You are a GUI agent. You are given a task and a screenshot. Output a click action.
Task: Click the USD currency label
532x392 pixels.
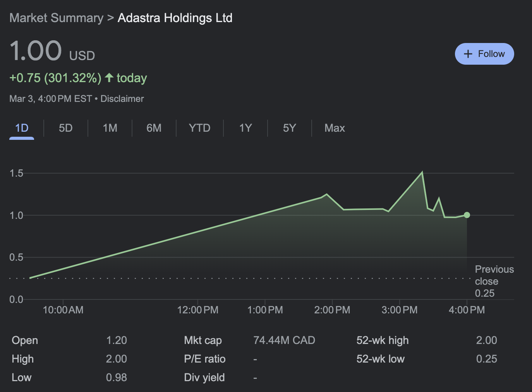(x=82, y=56)
